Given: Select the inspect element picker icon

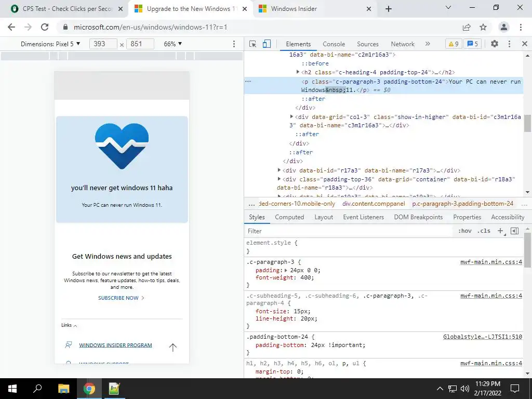Looking at the screenshot, I should click(252, 44).
